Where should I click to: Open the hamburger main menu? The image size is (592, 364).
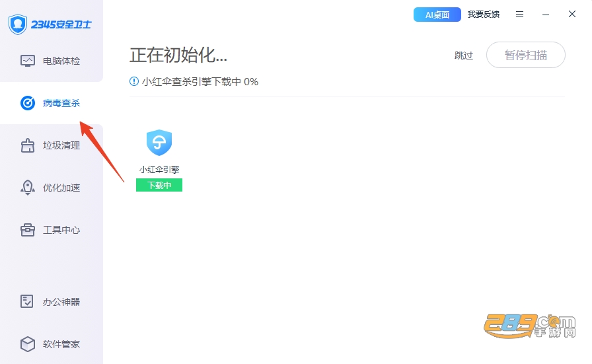(519, 15)
